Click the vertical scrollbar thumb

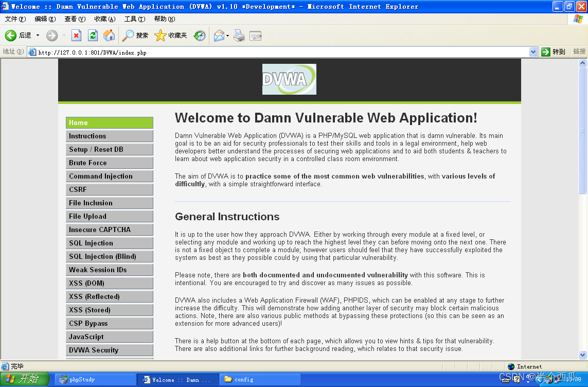point(582,131)
